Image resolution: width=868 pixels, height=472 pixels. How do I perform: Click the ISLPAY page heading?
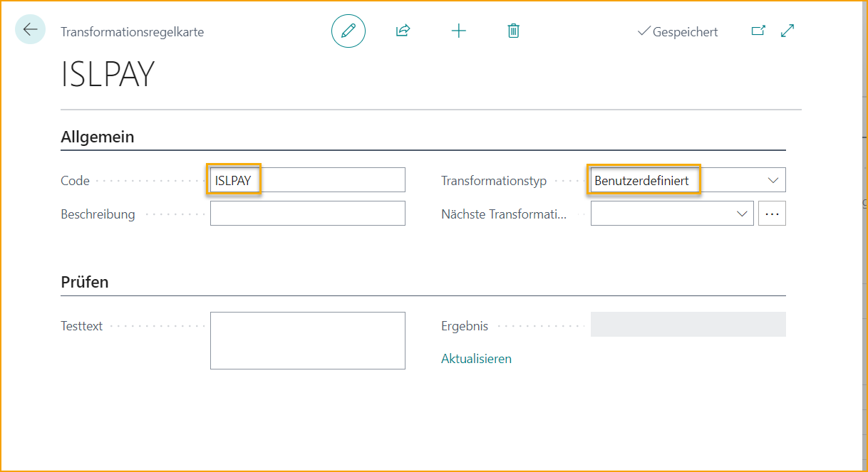tap(108, 73)
